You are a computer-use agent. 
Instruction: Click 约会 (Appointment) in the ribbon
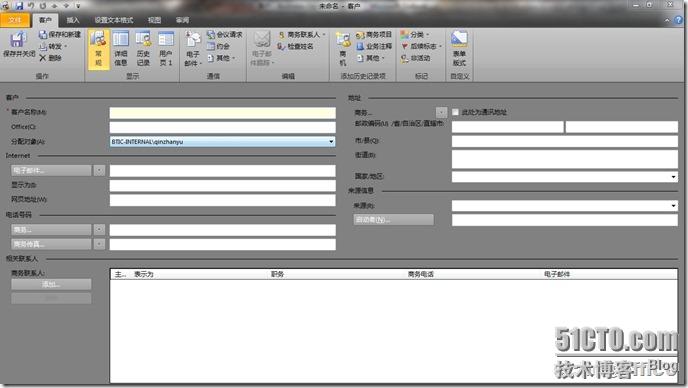(x=218, y=46)
